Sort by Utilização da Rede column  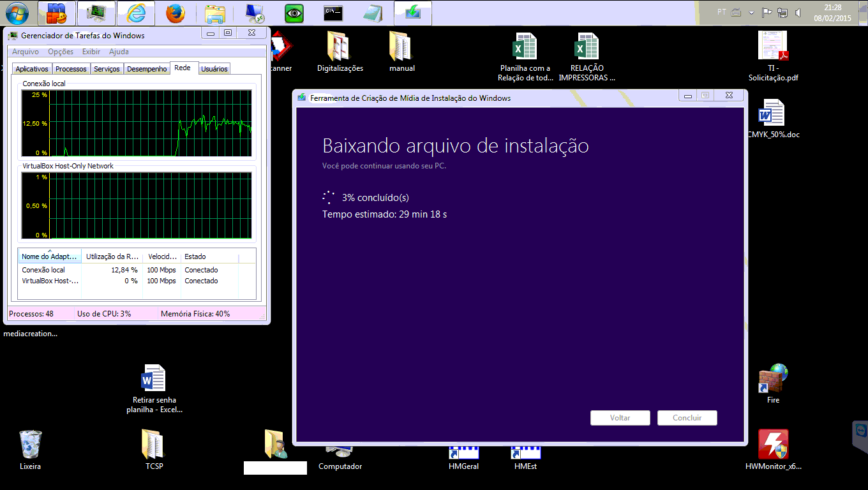tap(112, 256)
